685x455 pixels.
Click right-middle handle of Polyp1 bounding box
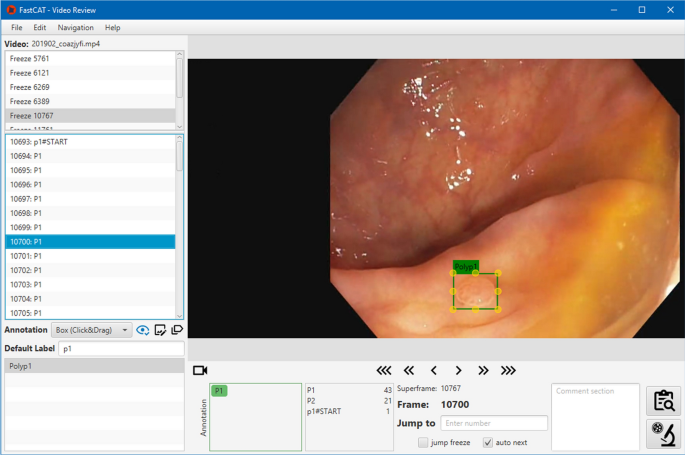coord(498,291)
